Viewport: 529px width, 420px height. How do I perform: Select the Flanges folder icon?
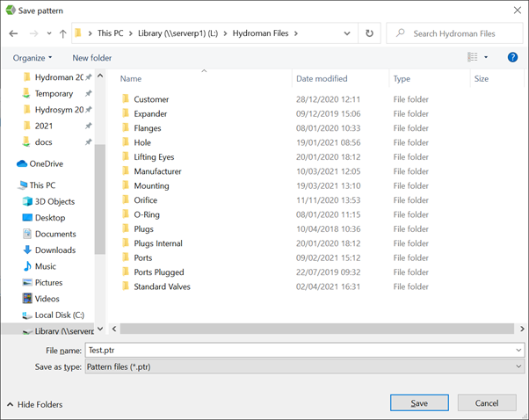(x=126, y=127)
